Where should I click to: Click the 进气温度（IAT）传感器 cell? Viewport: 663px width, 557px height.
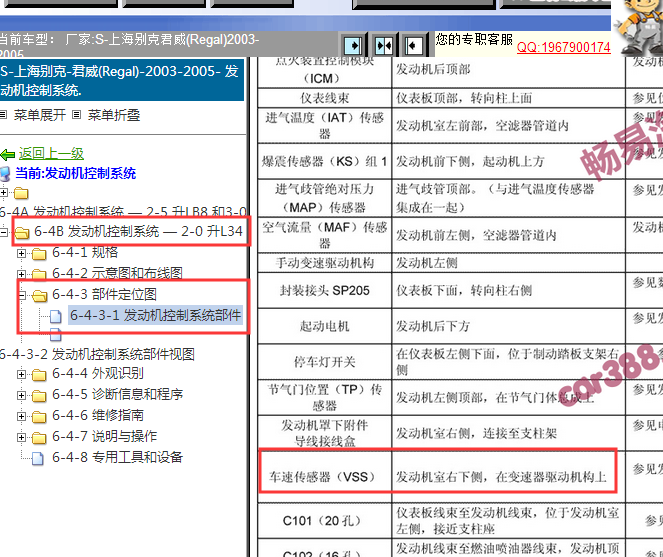(x=324, y=126)
